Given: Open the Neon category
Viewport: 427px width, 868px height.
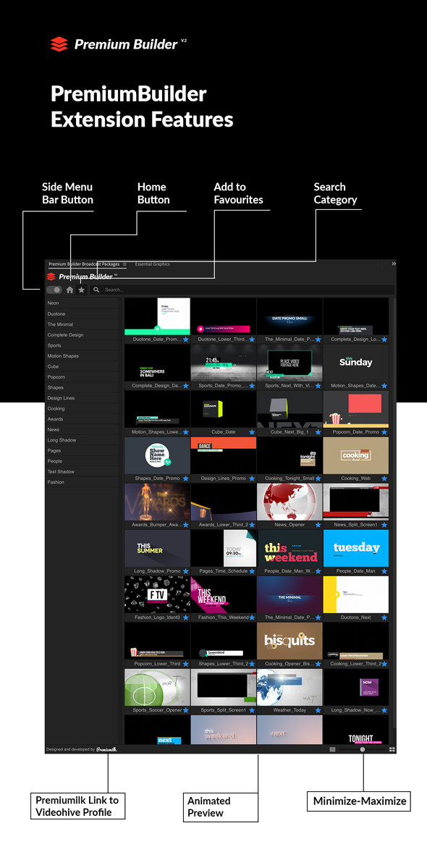Looking at the screenshot, I should 83,303.
